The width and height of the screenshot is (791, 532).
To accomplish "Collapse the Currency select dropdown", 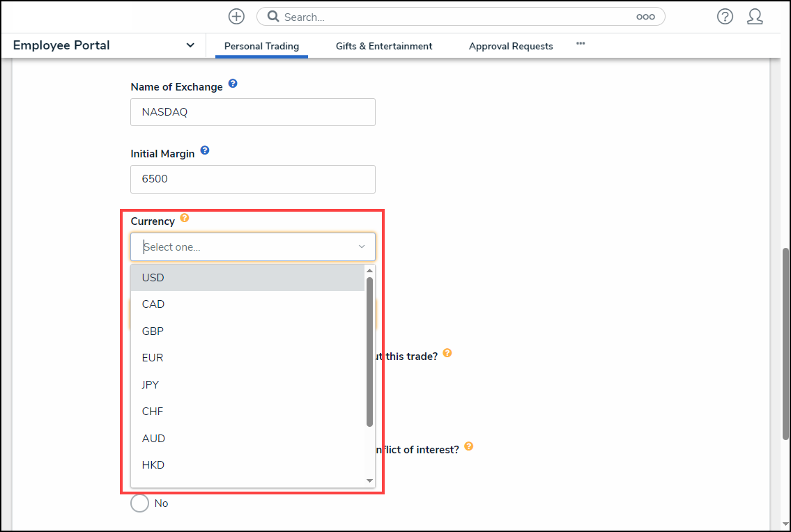I will coord(362,247).
